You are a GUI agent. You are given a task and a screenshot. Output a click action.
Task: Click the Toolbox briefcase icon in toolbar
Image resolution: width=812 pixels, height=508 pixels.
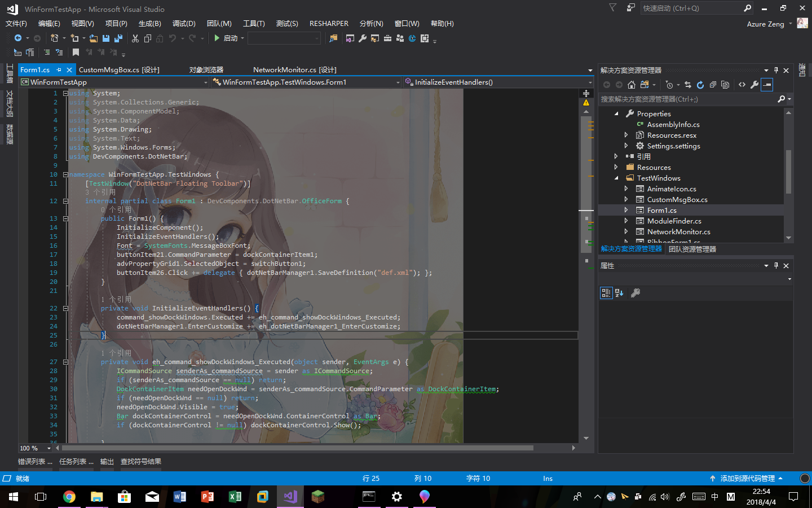[x=387, y=38]
